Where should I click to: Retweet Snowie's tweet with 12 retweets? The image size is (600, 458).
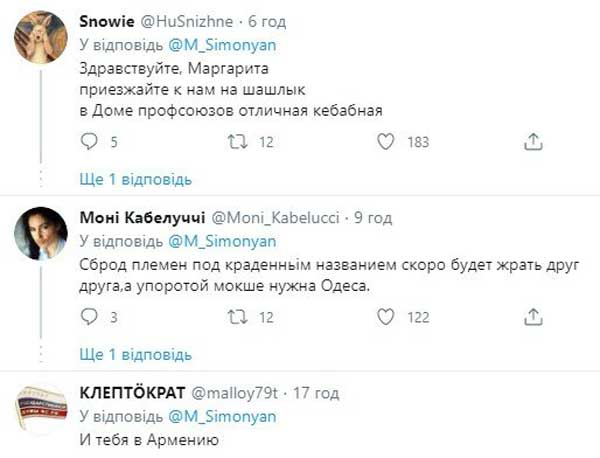(237, 142)
